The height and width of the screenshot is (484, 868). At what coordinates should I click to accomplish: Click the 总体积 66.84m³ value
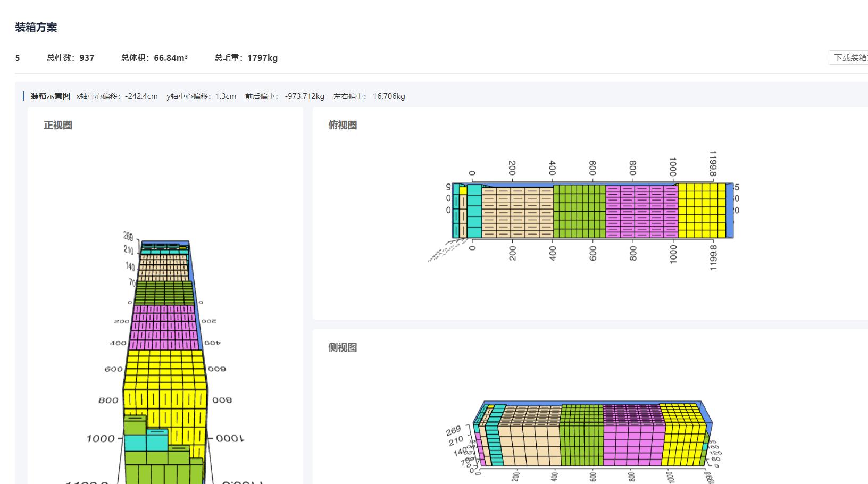coord(172,57)
